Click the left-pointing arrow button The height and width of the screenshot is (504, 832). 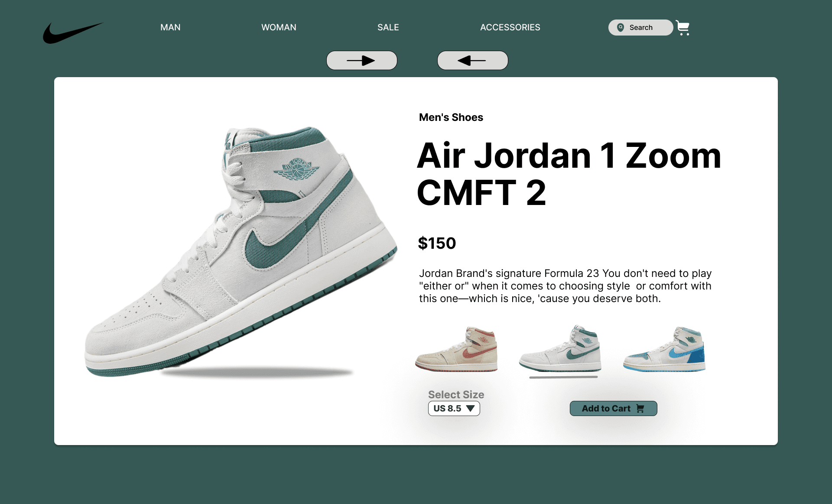click(x=473, y=60)
